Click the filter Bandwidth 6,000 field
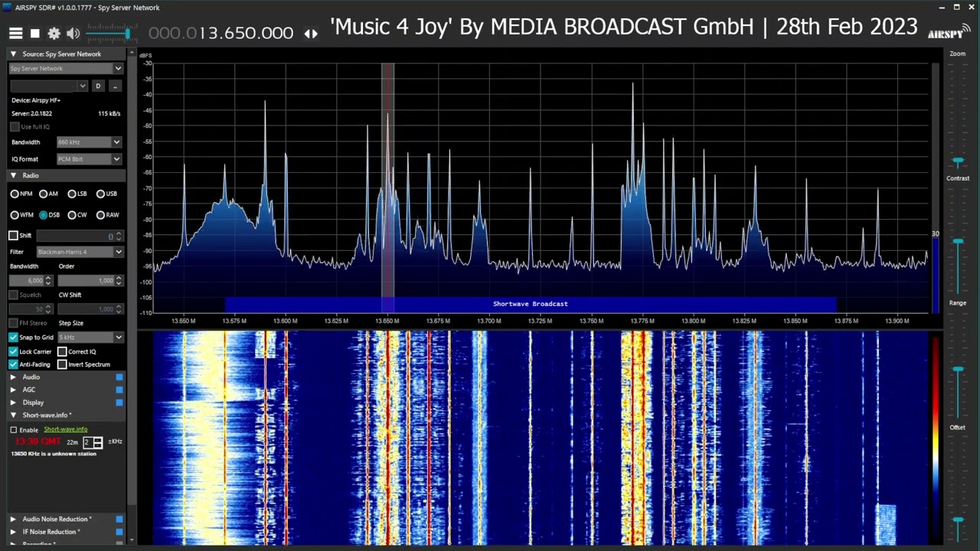This screenshot has width=980, height=551. 31,281
